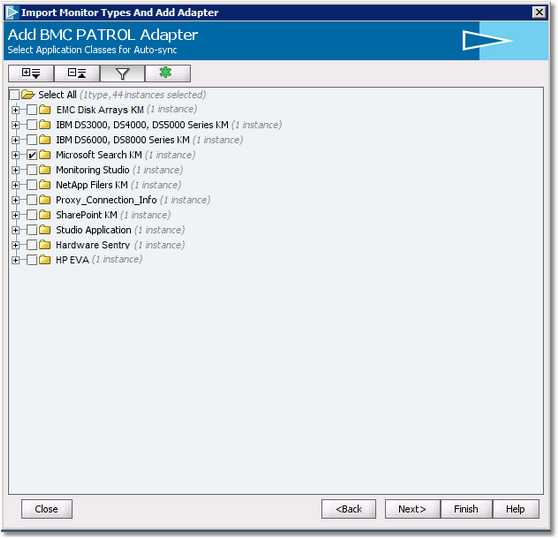Viewport: 558px width, 539px height.
Task: Check the Hardware Sentry checkbox
Action: tap(32, 245)
